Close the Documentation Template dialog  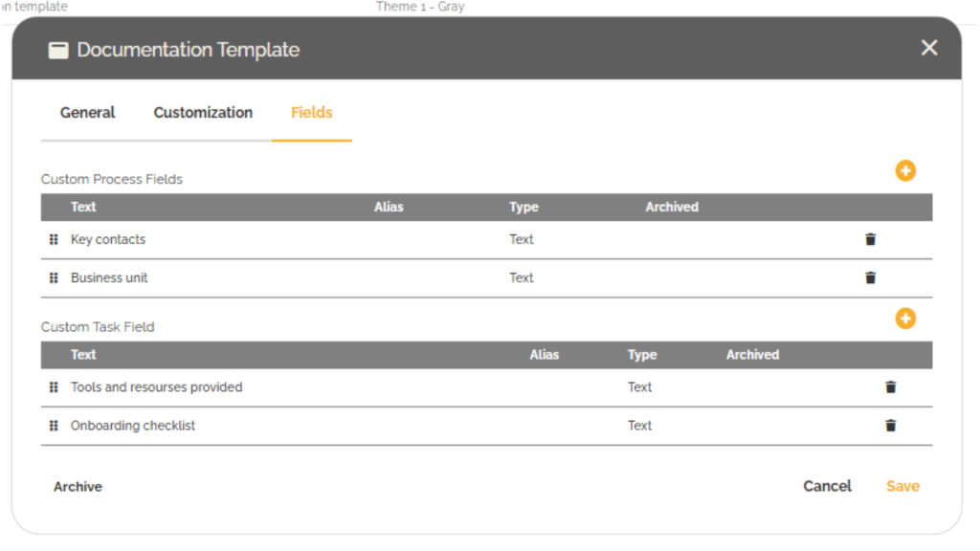pos(928,48)
